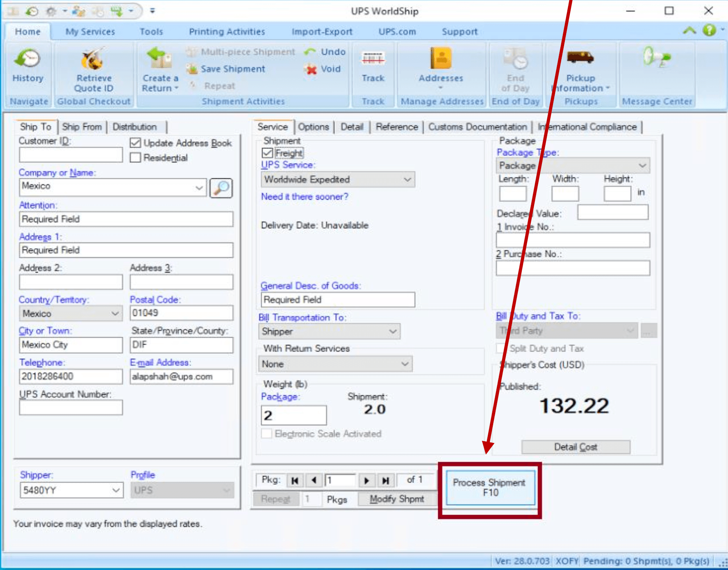This screenshot has width=728, height=570.
Task: Open the UPS.com ribbon tab
Action: 397,32
